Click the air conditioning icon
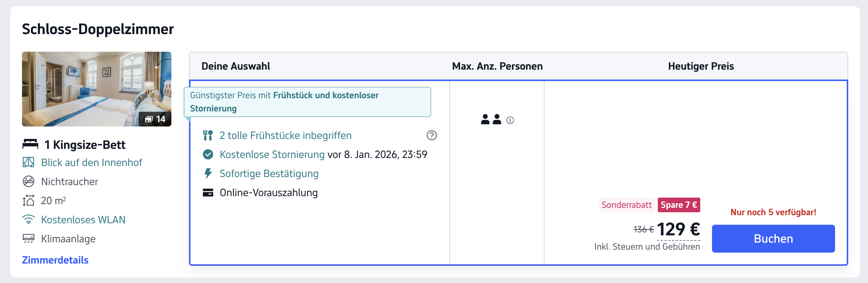The width and height of the screenshot is (868, 283). (29, 239)
